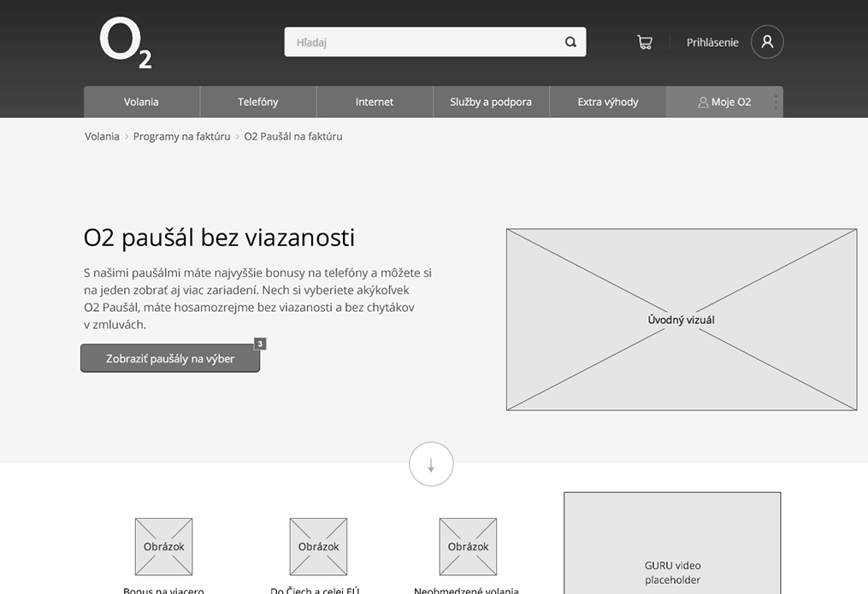Open the Telefóny navigation tab
The width and height of the screenshot is (868, 594).
pos(258,102)
